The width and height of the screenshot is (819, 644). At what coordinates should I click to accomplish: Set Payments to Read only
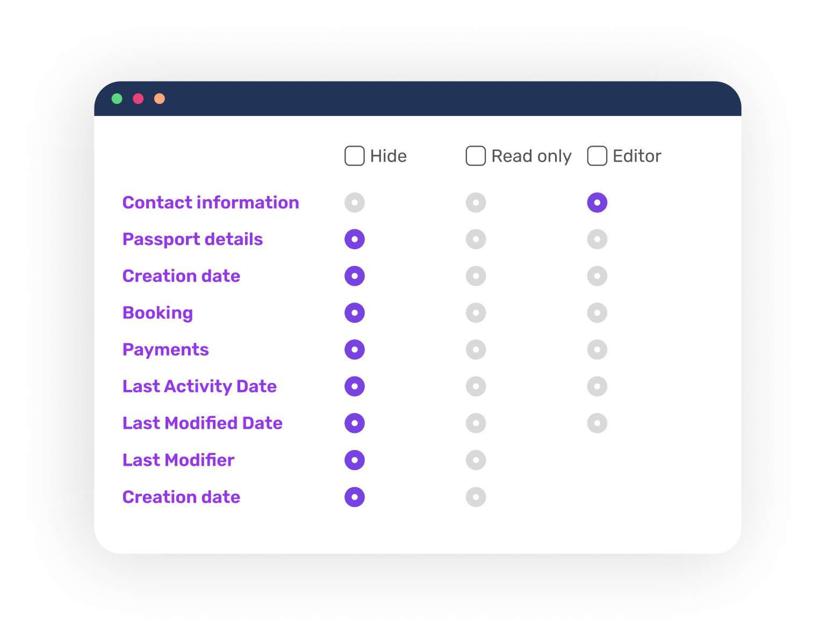click(x=476, y=349)
